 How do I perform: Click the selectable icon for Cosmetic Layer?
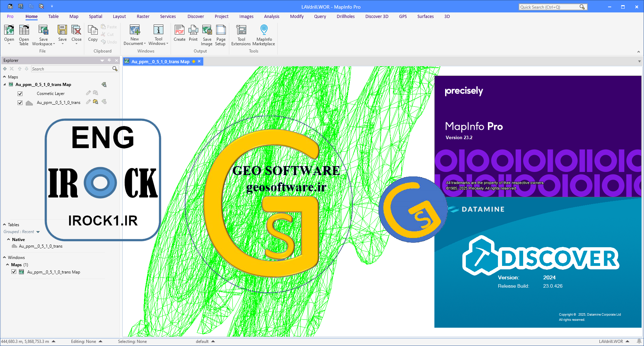[x=96, y=93]
